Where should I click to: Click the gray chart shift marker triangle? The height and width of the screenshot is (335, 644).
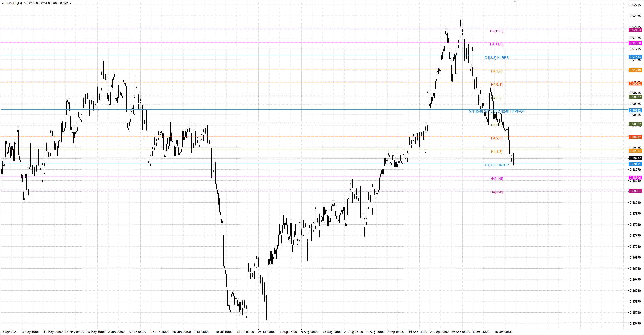[x=515, y=2]
